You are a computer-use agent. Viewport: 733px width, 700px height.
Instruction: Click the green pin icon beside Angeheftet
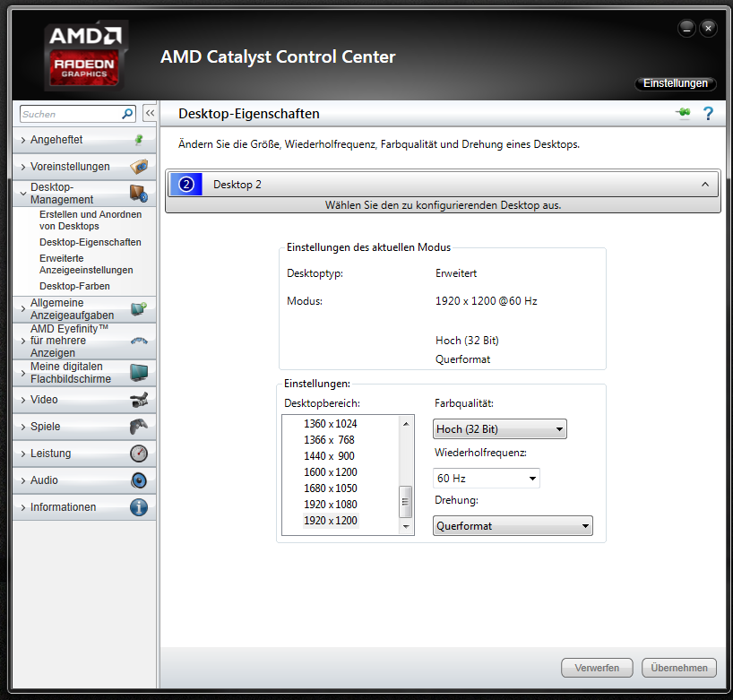coord(139,139)
